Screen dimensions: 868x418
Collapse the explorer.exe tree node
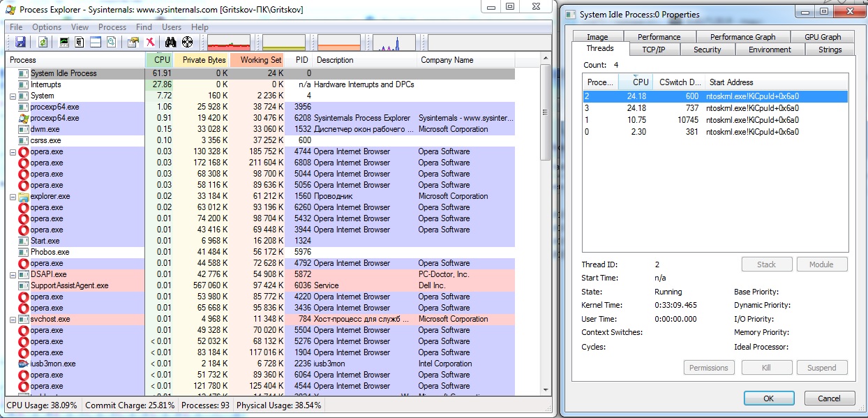[x=13, y=196]
